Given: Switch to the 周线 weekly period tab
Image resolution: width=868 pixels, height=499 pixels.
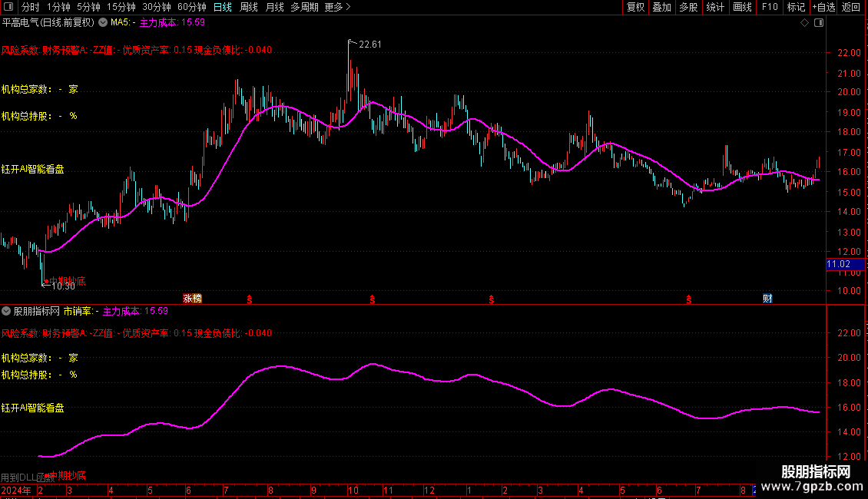Looking at the screenshot, I should [x=249, y=7].
